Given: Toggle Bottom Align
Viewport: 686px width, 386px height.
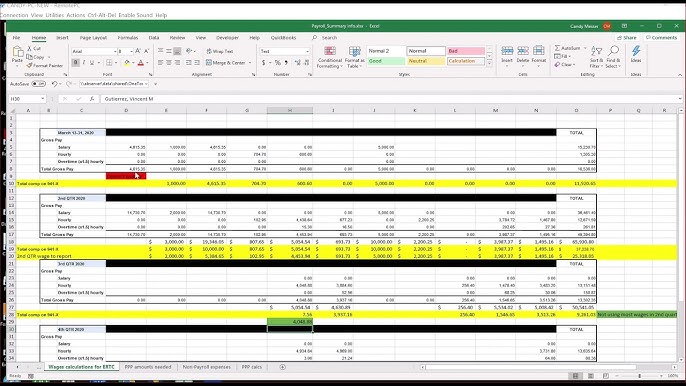Looking at the screenshot, I should click(x=177, y=51).
